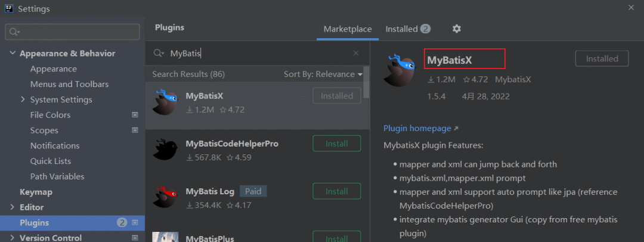Click the IntelliJ IDEA icon in title bar
This screenshot has width=644, height=242.
(x=8, y=8)
